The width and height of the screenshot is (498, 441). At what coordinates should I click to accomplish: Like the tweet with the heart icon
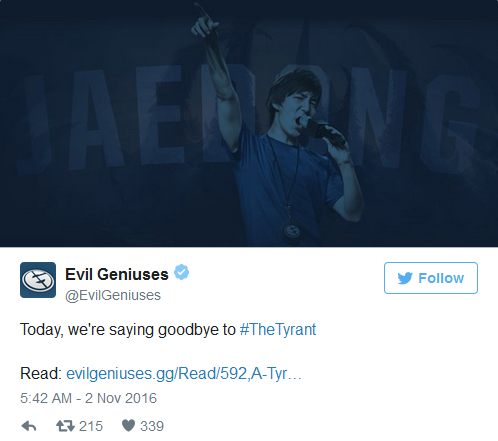pos(128,426)
